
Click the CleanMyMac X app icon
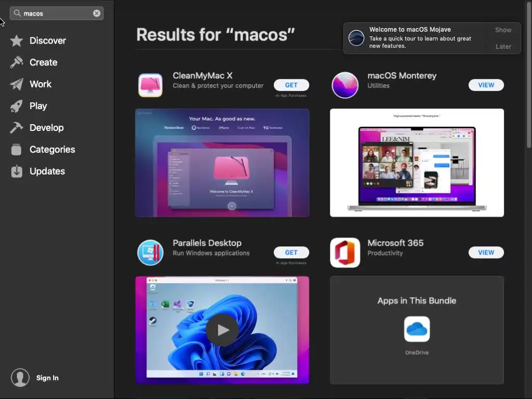(x=150, y=85)
